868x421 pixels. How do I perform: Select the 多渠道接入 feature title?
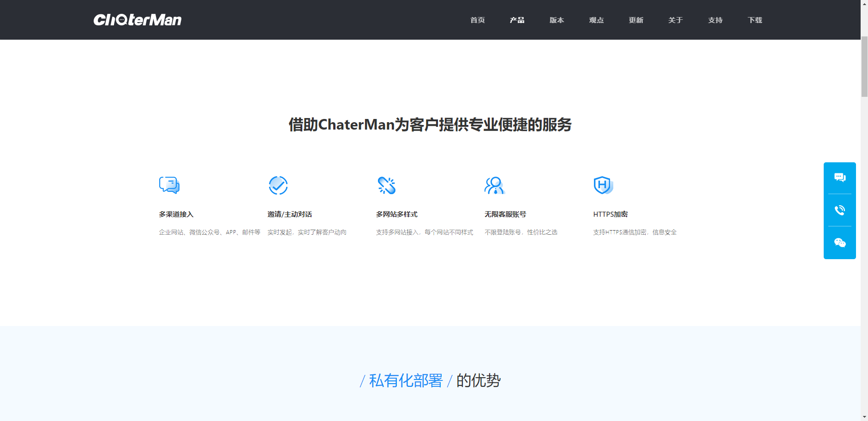point(176,214)
